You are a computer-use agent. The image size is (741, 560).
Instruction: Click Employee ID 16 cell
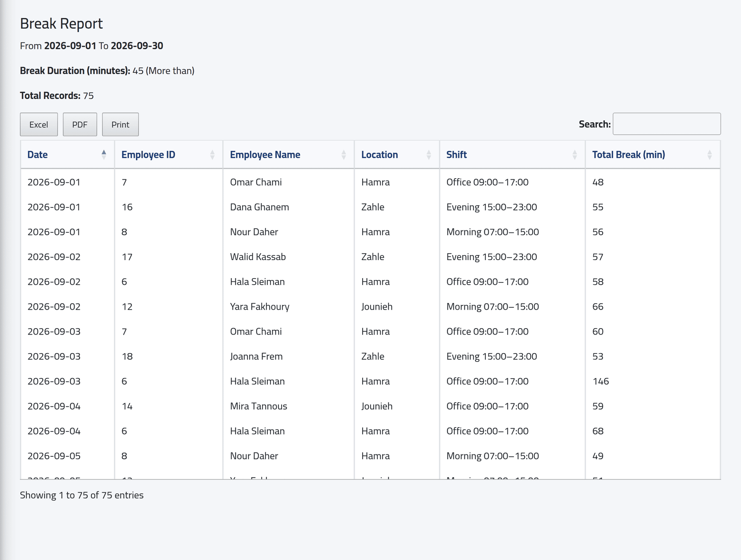(127, 207)
